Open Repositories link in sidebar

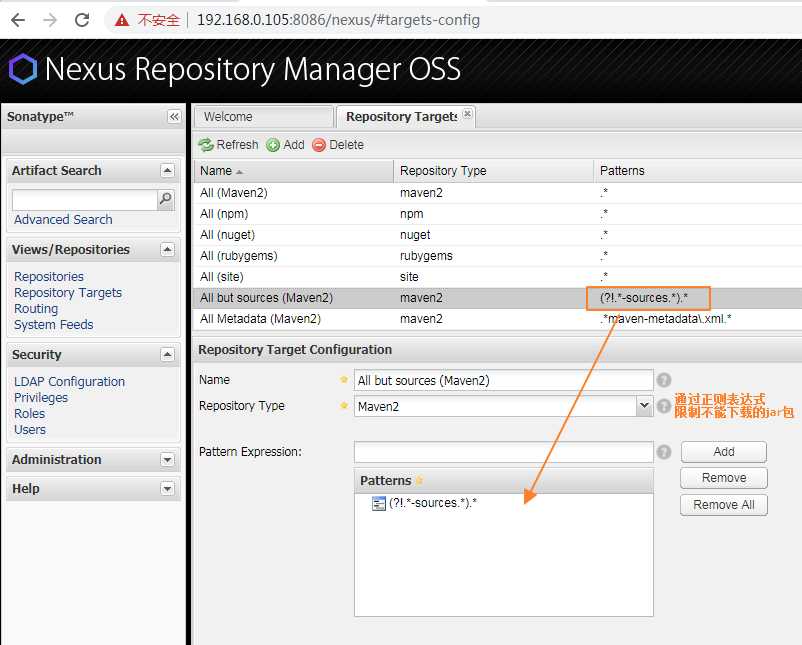(49, 276)
